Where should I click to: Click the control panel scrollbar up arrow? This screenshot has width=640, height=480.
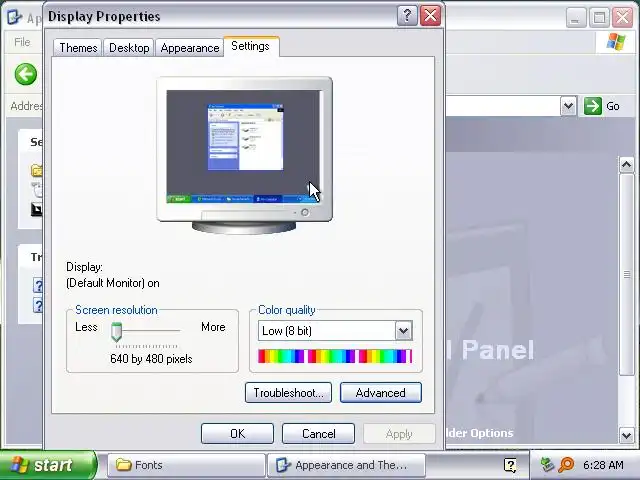click(627, 165)
